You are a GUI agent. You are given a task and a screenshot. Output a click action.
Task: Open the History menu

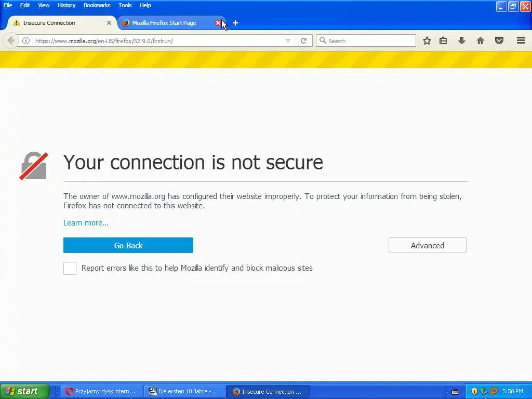point(66,5)
